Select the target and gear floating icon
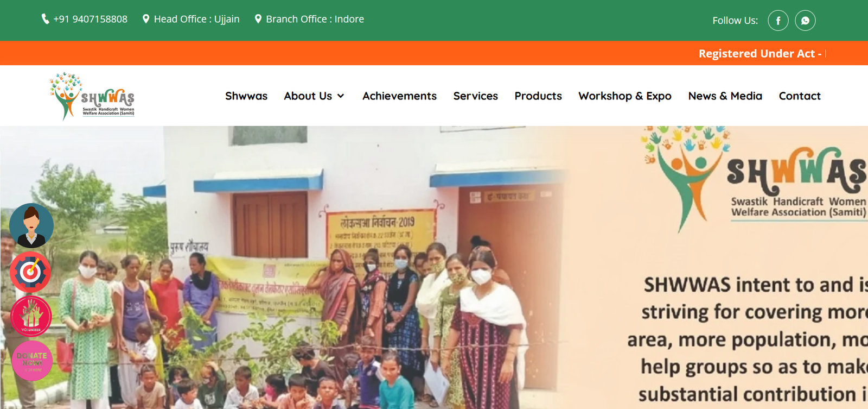 tap(31, 272)
